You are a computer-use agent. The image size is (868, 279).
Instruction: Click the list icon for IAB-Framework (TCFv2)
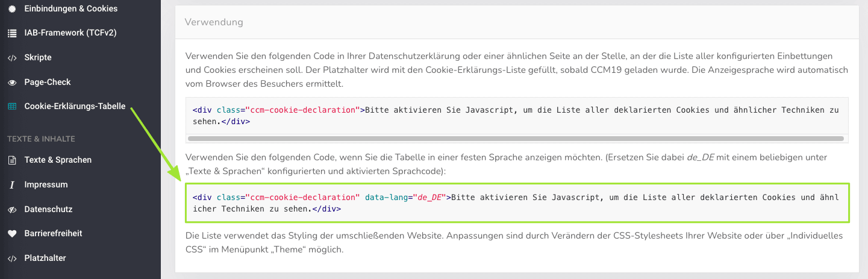[x=12, y=33]
